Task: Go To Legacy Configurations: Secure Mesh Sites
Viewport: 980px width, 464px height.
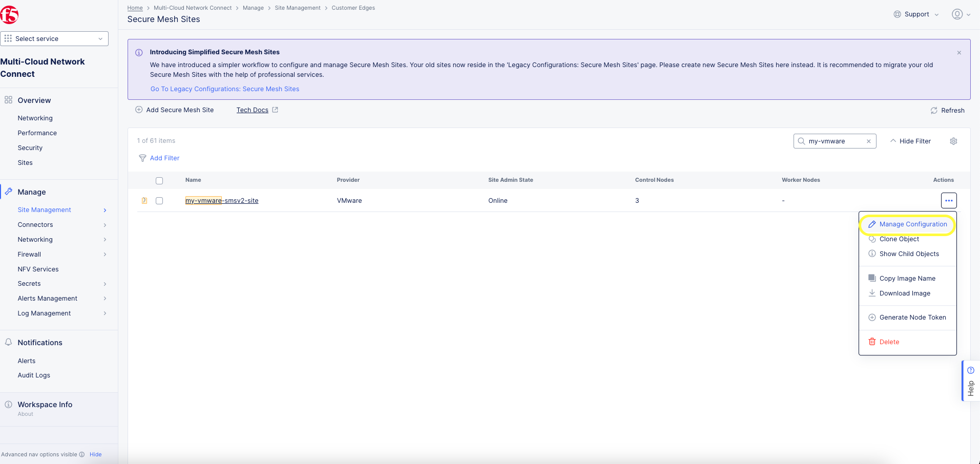Action: coord(224,89)
